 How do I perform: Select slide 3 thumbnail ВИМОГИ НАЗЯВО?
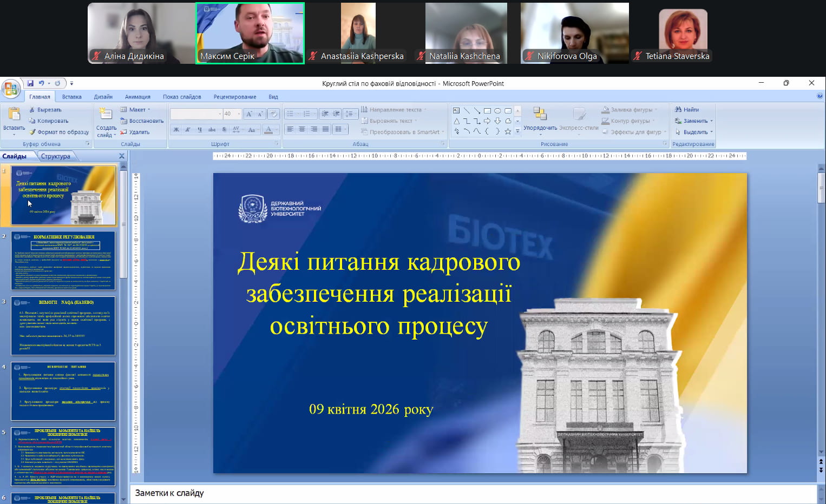[63, 326]
